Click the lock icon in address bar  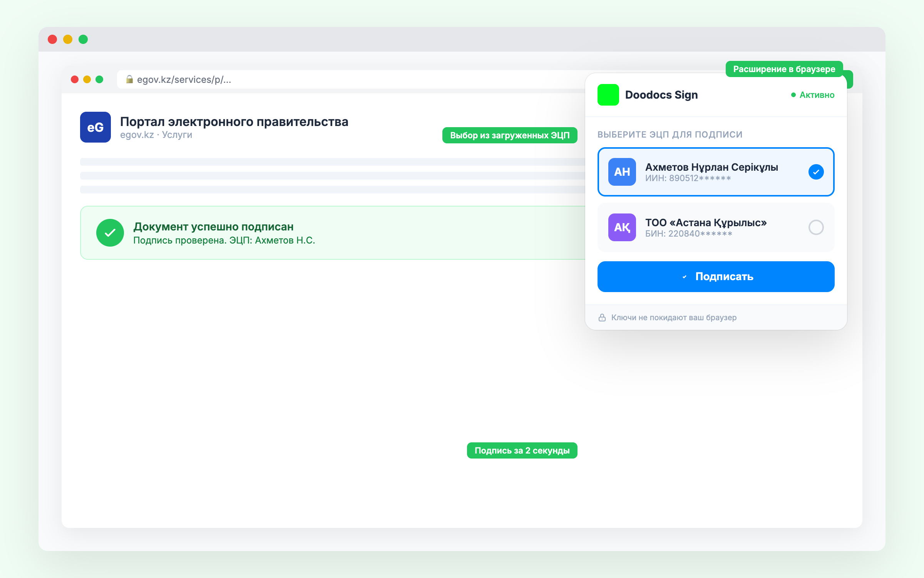click(129, 79)
